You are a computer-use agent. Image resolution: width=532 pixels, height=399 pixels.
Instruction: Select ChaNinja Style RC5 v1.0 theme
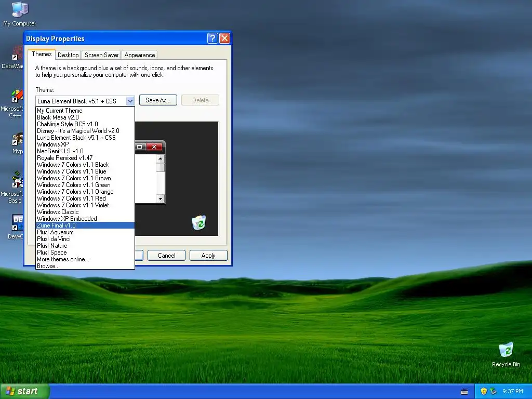click(x=85, y=124)
